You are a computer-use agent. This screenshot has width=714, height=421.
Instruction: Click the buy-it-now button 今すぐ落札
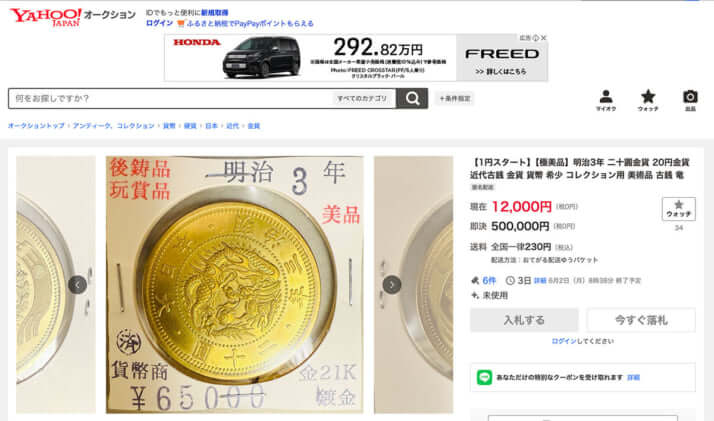(641, 320)
